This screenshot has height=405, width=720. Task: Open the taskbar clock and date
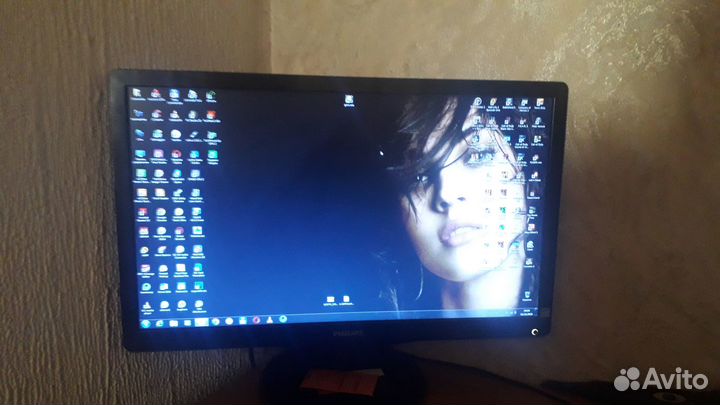(527, 312)
